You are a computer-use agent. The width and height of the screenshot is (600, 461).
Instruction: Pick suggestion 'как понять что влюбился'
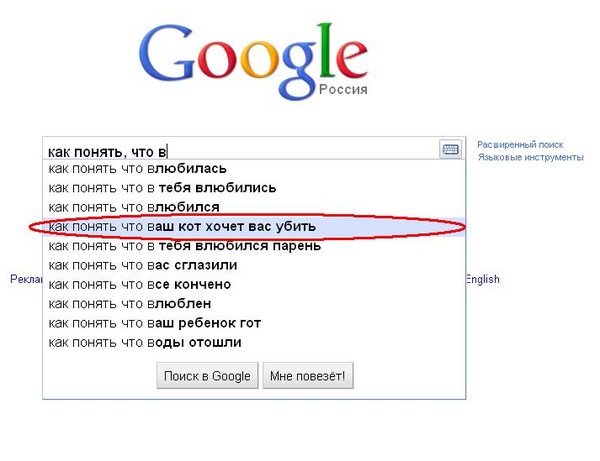[134, 207]
